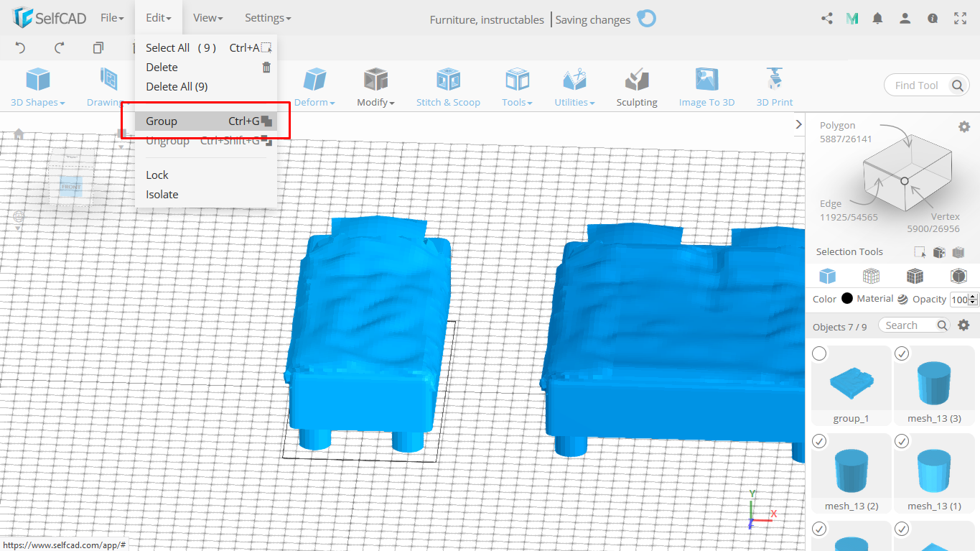Screen dimensions: 980x551
Task: Open selection settings gear icon
Action: point(964,126)
